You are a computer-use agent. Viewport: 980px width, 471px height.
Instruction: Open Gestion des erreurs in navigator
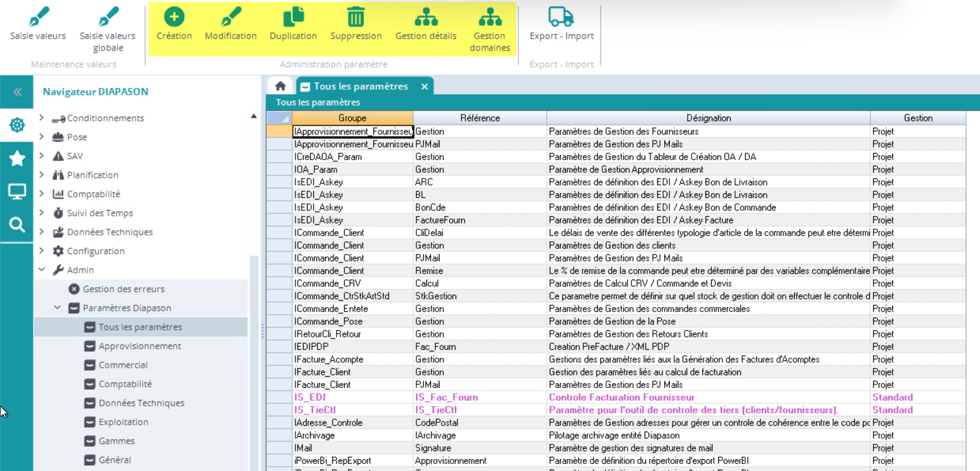click(x=123, y=289)
